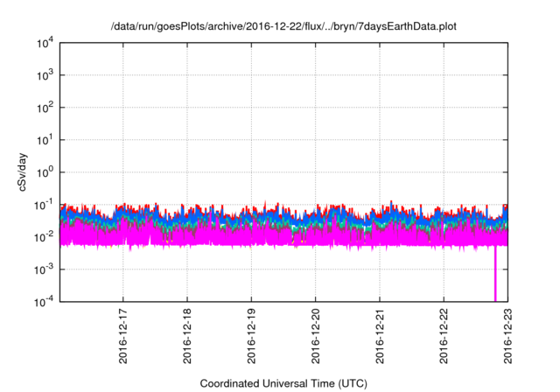Viewport: 560px width, 392px height.
Task: Click the 10^-2 y-axis tick label
Action: click(44, 237)
